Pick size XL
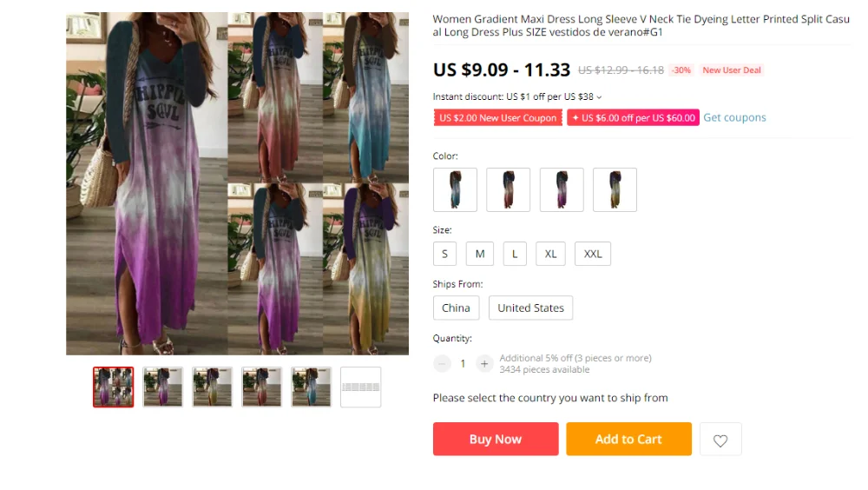Screen dimensions: 868x490 (550, 254)
